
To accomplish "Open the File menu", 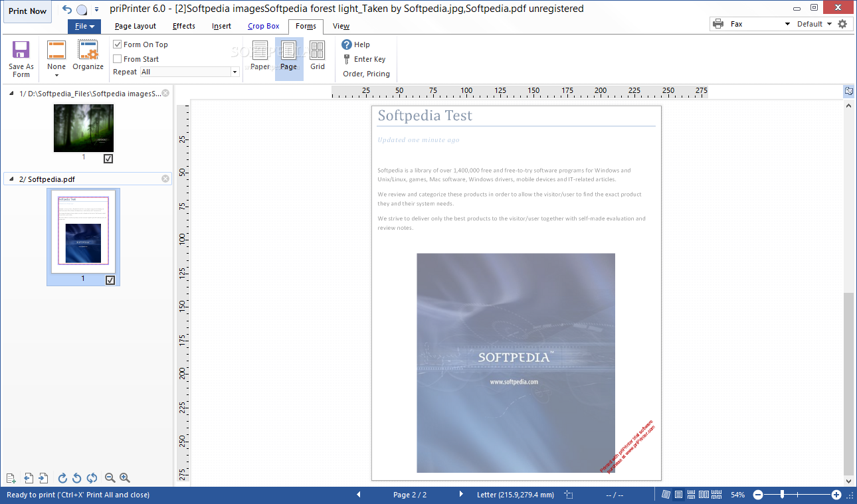I will (84, 27).
